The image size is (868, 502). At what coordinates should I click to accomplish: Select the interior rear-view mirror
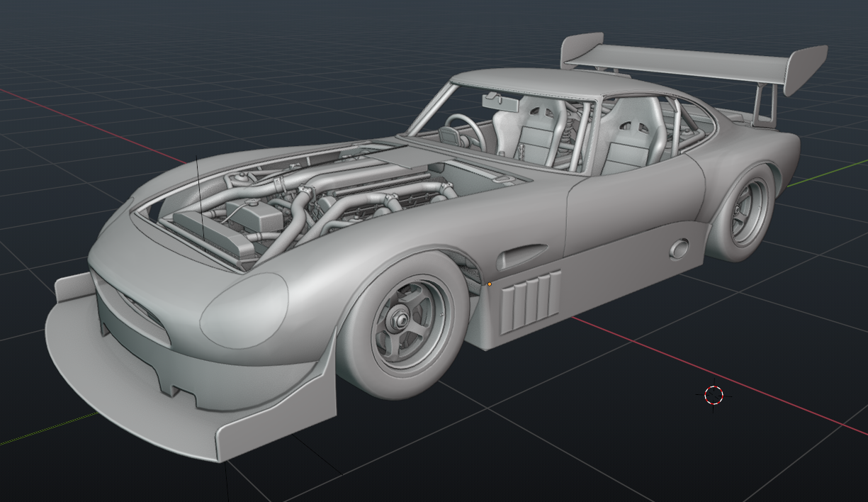click(x=500, y=101)
